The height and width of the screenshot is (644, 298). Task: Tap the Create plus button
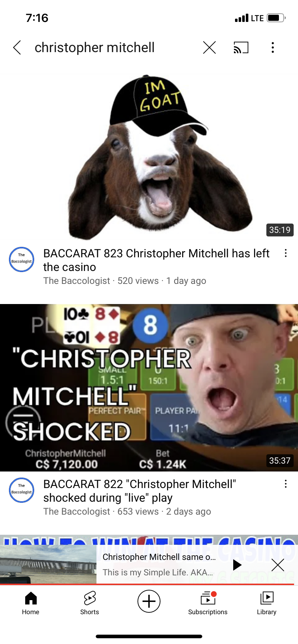tap(149, 601)
